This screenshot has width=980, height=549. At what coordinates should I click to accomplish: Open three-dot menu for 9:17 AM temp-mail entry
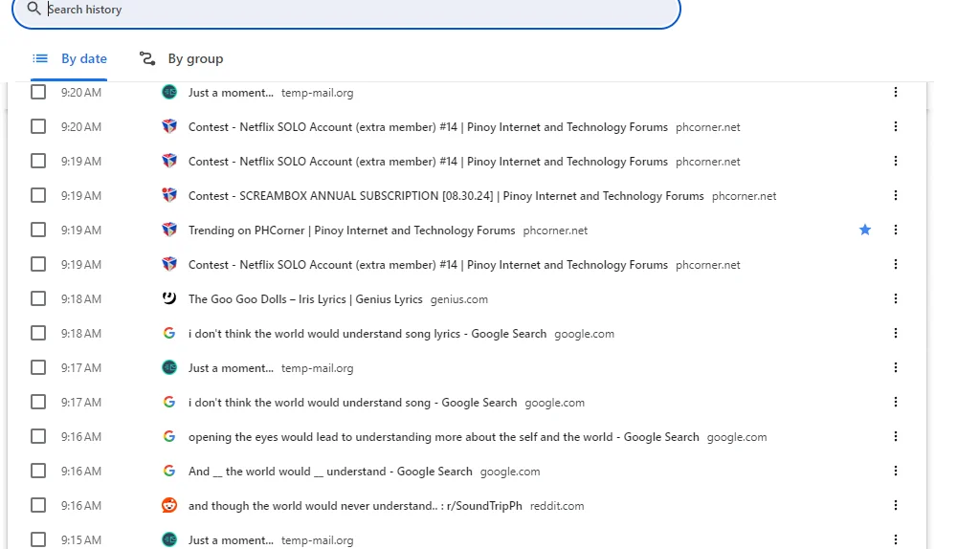[x=896, y=367]
